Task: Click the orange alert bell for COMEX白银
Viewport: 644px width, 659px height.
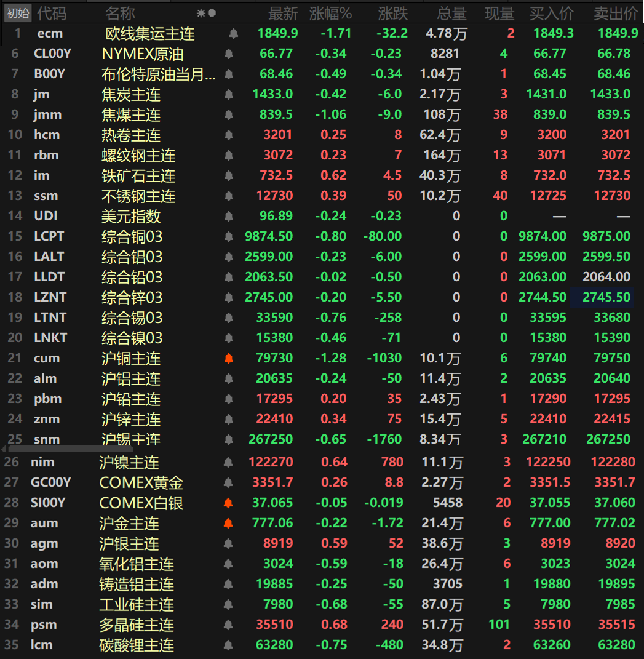Action: pos(228,503)
